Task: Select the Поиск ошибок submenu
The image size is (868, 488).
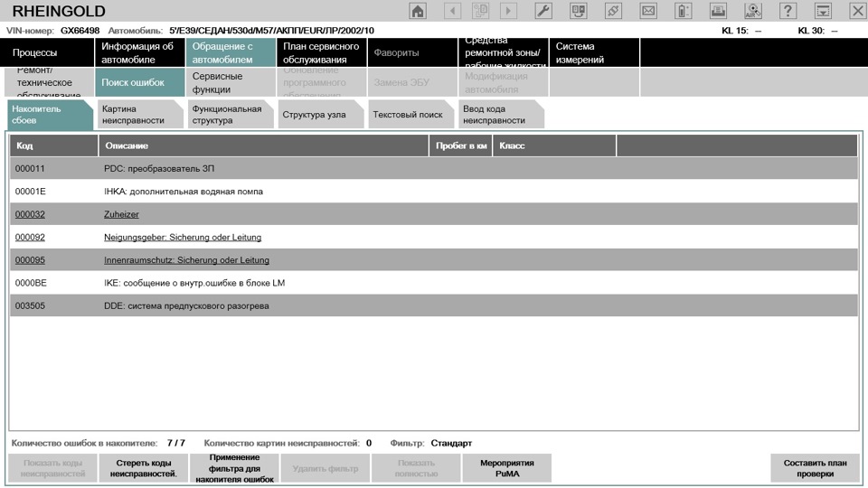Action: tap(139, 82)
